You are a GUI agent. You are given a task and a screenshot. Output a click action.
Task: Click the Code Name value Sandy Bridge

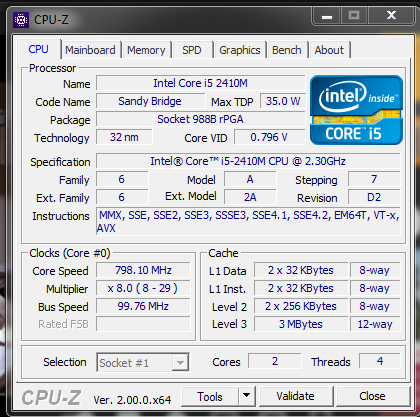pos(150,101)
